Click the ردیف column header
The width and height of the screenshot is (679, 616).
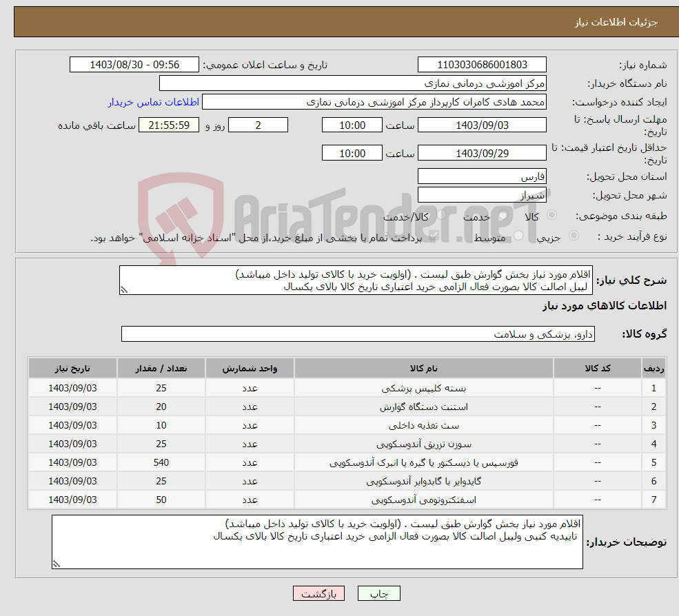click(x=654, y=368)
